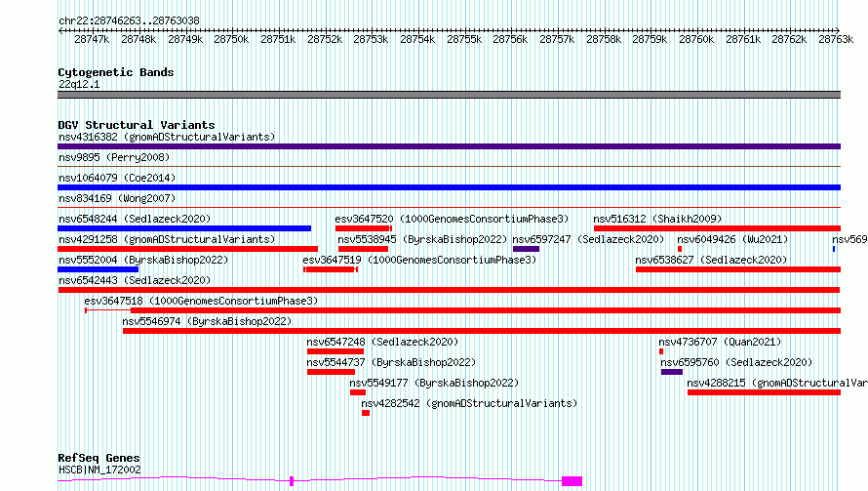Click the Cytogenetic Bands track title
Screen dimensions: 868x491
tap(116, 72)
